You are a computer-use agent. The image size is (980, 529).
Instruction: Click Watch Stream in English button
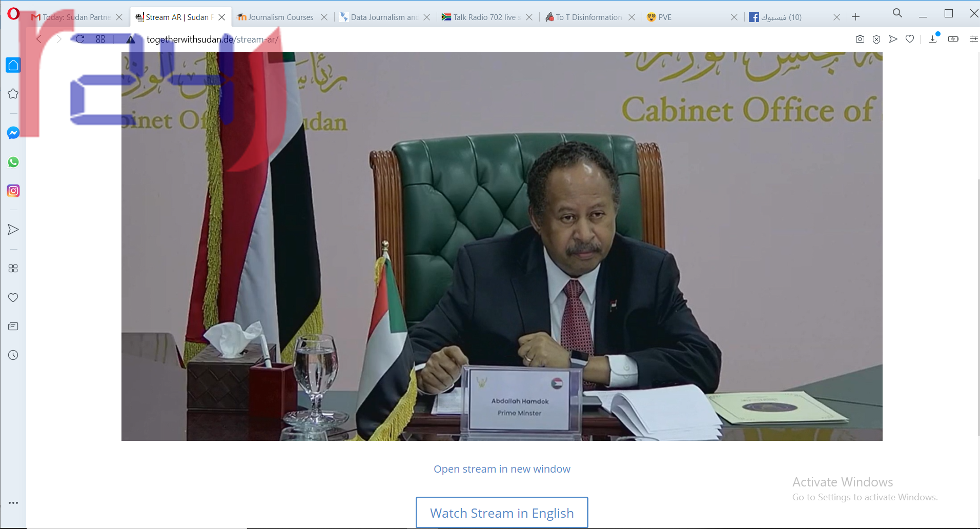tap(502, 513)
